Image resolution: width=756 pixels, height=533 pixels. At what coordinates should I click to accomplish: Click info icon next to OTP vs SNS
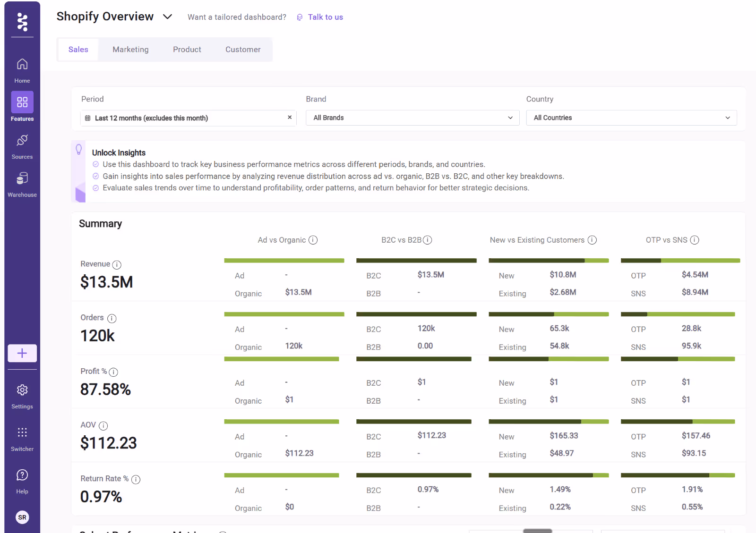pyautogui.click(x=695, y=240)
